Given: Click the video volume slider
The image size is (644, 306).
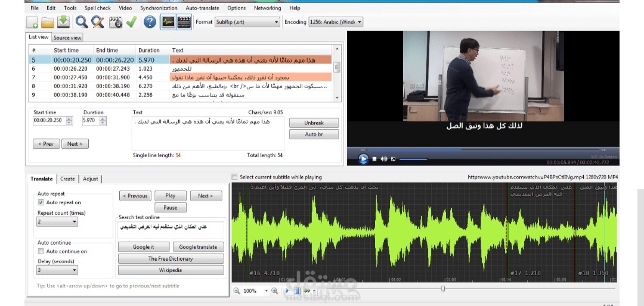Looking at the screenshot, I should pyautogui.click(x=413, y=159).
